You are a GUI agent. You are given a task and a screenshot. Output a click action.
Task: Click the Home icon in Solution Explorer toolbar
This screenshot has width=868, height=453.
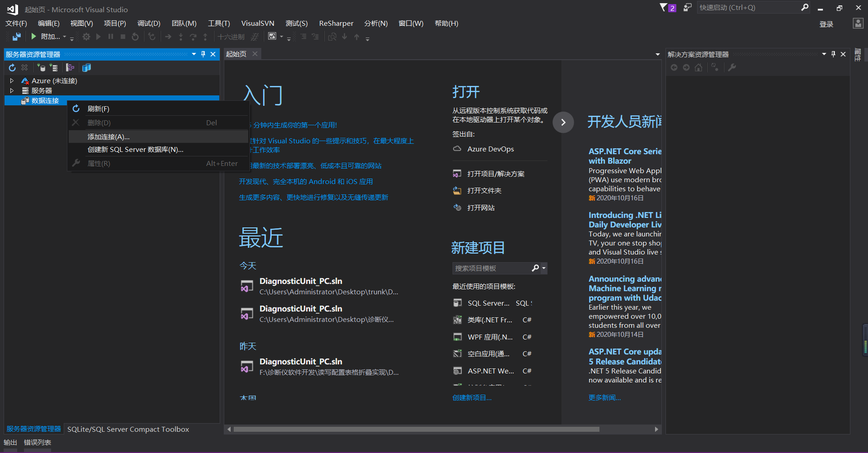pos(698,67)
